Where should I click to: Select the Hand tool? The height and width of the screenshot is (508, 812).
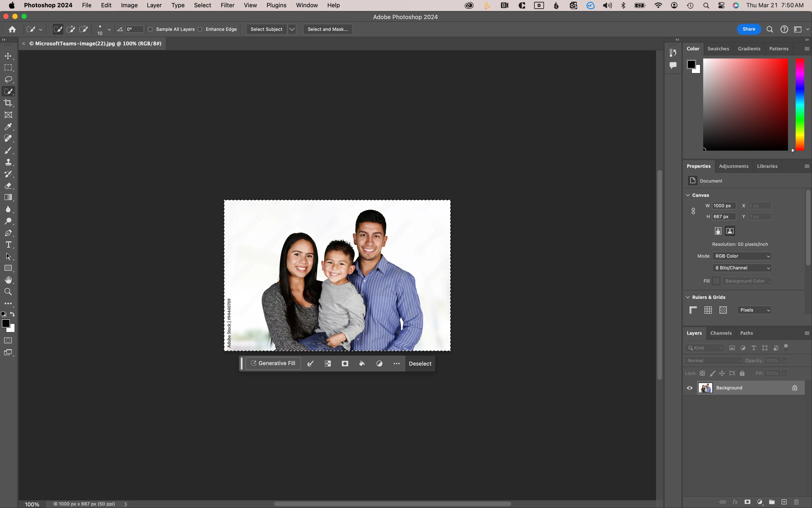[8, 280]
